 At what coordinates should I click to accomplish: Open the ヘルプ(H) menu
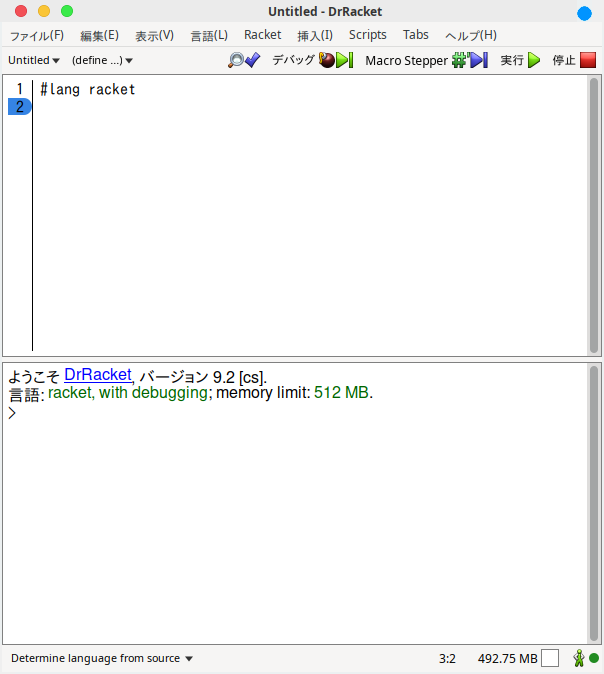(x=471, y=35)
